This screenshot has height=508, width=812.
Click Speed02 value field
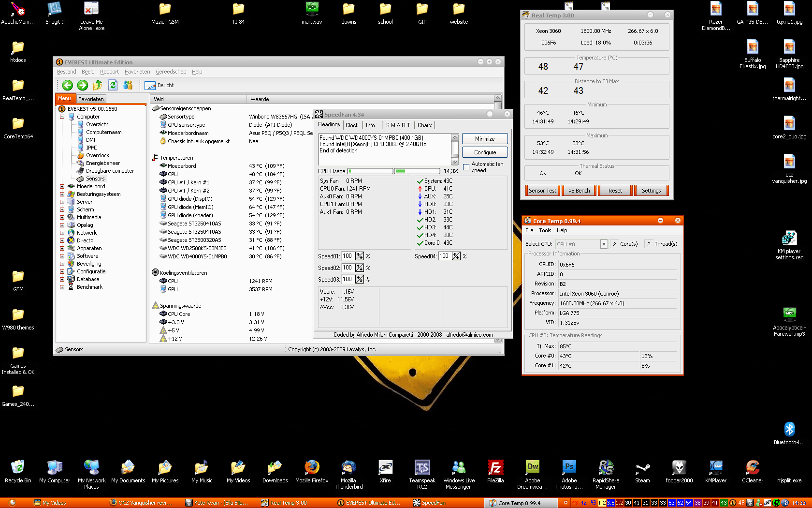click(348, 268)
